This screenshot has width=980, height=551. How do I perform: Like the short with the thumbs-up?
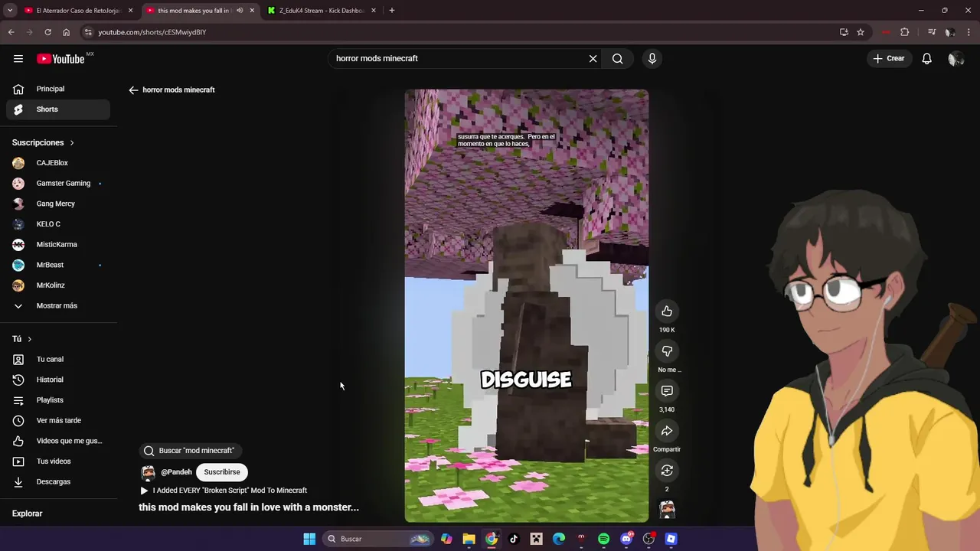pos(667,311)
